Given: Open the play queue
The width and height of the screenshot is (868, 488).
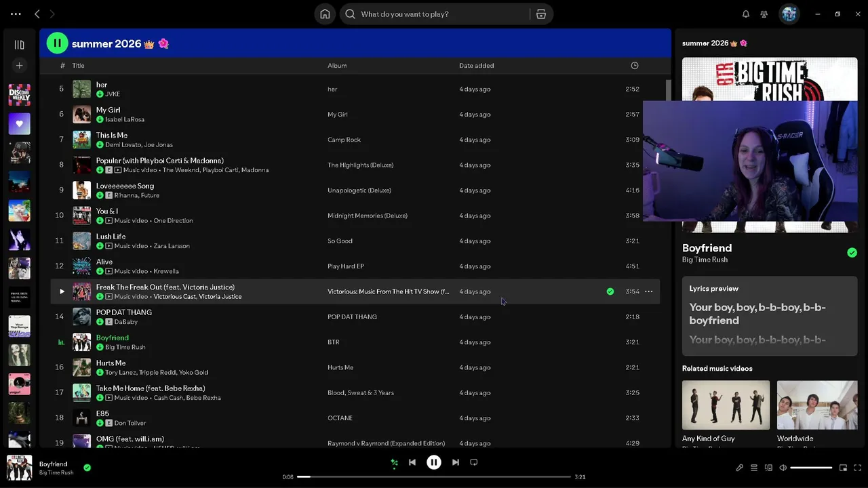Looking at the screenshot, I should (x=754, y=468).
